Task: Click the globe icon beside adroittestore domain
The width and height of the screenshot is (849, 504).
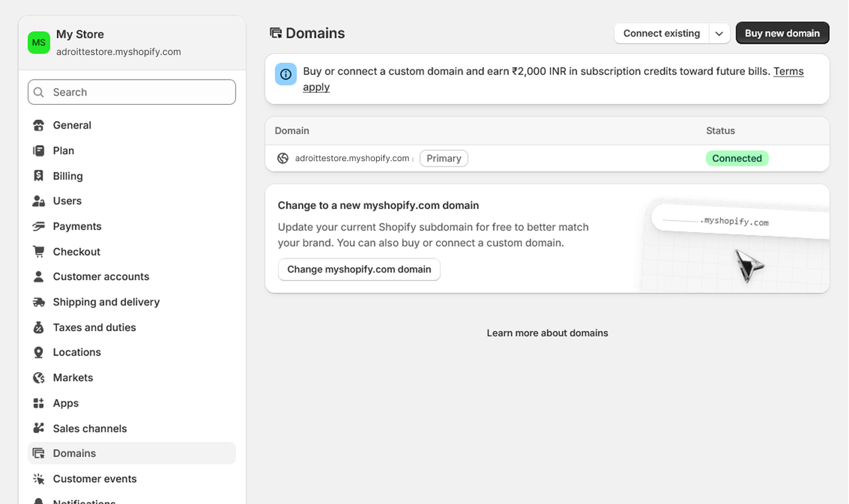Action: point(283,158)
